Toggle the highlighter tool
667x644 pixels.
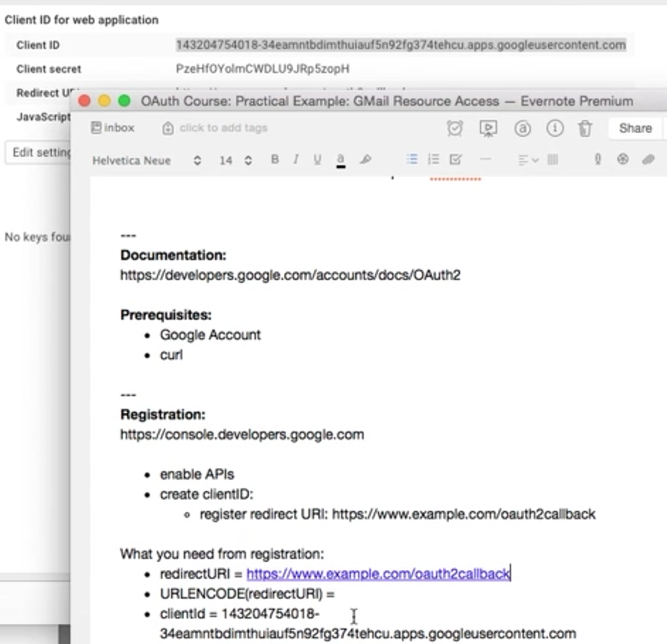click(x=365, y=160)
